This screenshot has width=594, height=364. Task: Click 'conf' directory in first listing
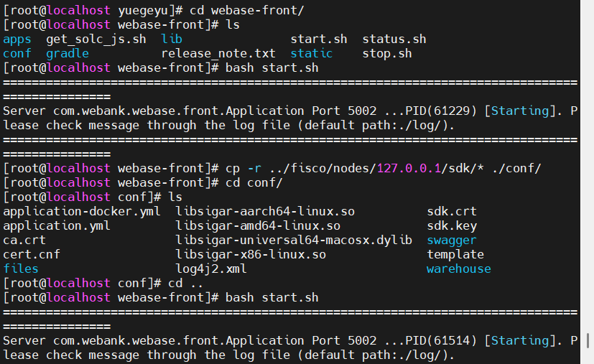17,53
